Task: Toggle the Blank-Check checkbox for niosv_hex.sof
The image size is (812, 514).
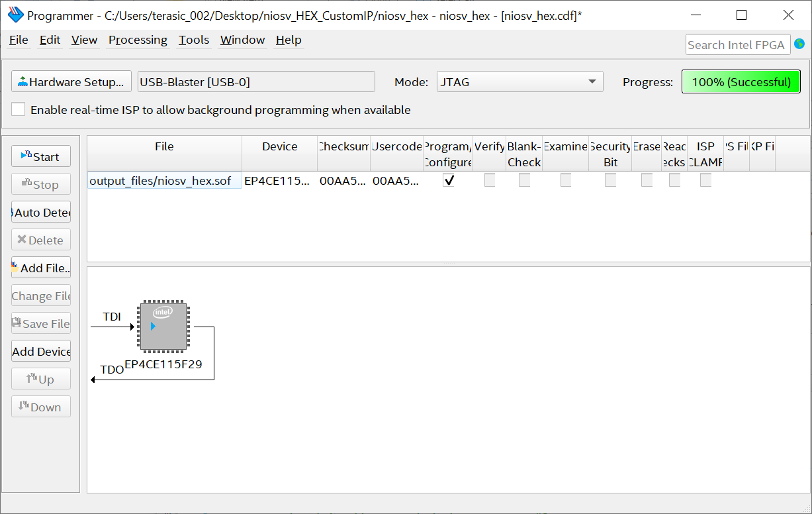Action: click(524, 180)
